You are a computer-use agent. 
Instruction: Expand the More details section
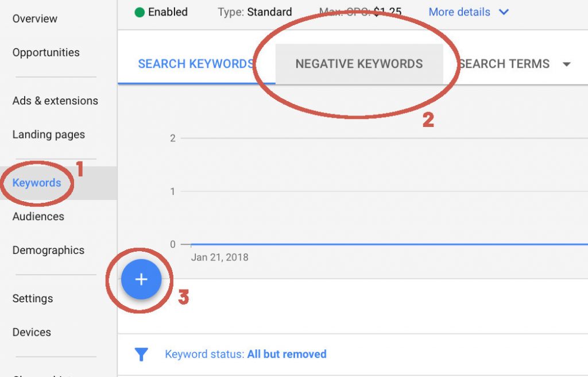tap(459, 11)
